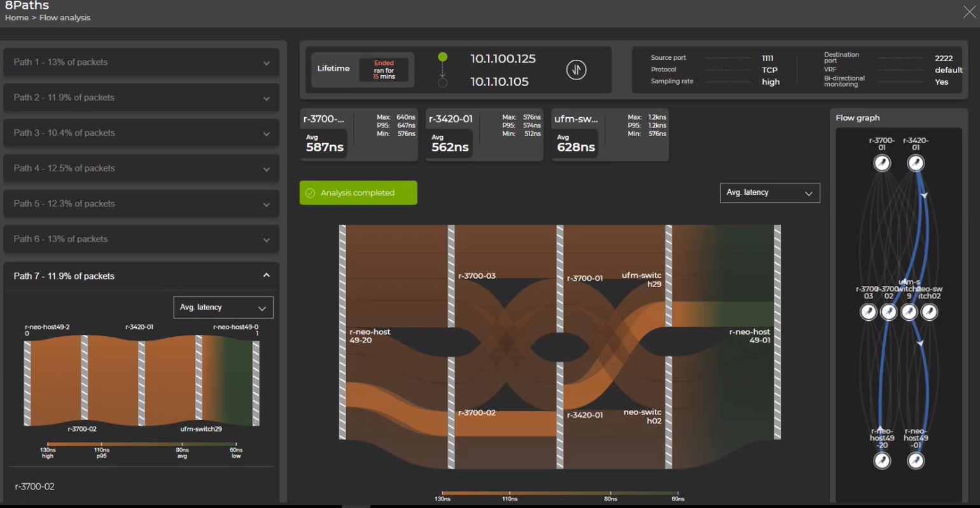
Task: Click the Analysis completed checkmark icon
Action: click(x=311, y=193)
